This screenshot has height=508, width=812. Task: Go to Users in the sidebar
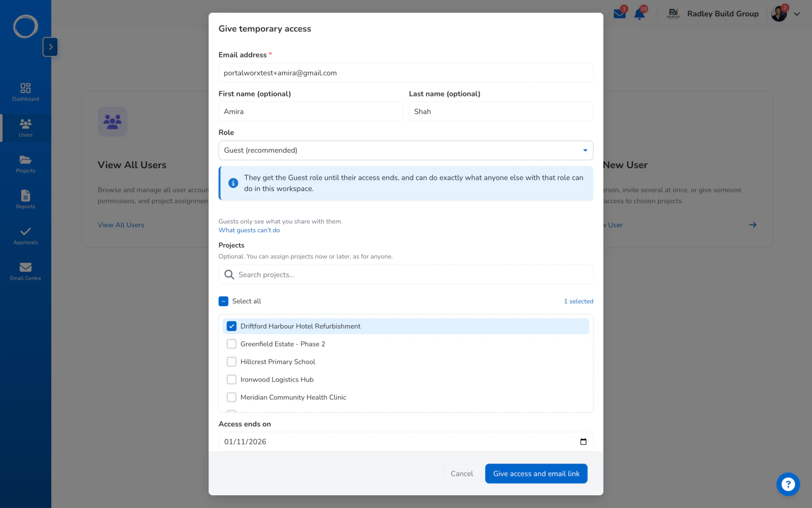coord(25,128)
